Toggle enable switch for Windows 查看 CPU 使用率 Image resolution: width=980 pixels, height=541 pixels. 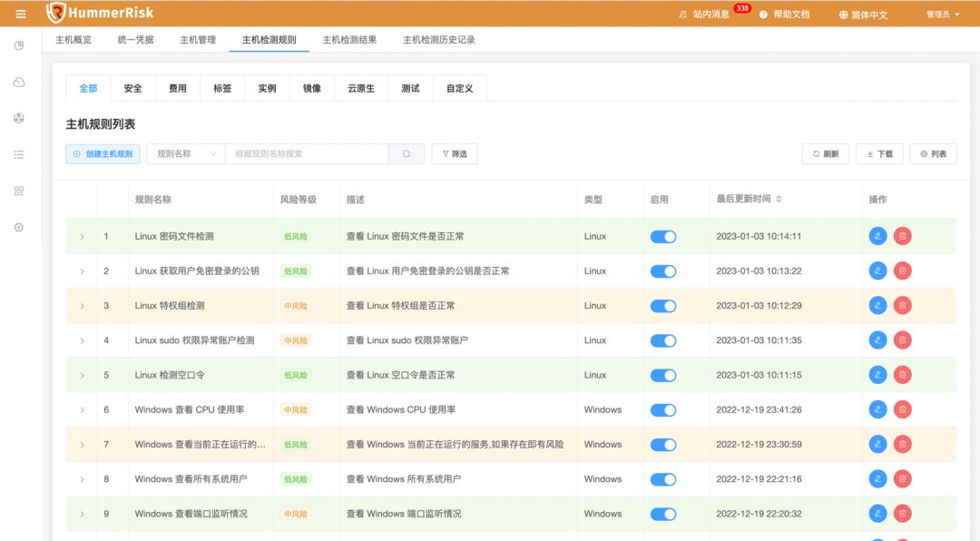[663, 410]
